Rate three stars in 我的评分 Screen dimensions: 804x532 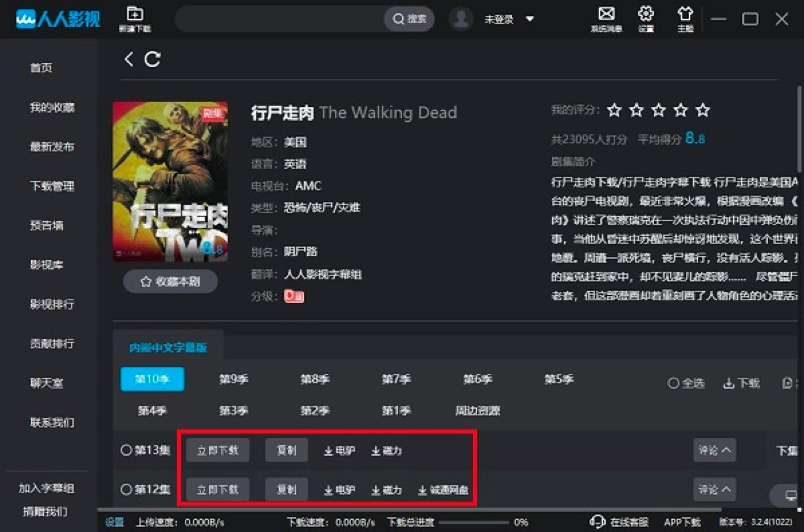pyautogui.click(x=659, y=110)
